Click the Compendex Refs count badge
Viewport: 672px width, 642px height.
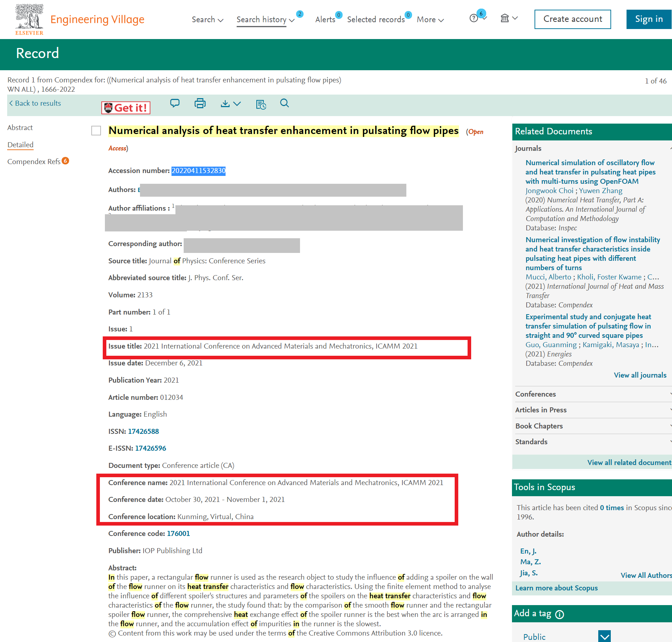click(65, 161)
